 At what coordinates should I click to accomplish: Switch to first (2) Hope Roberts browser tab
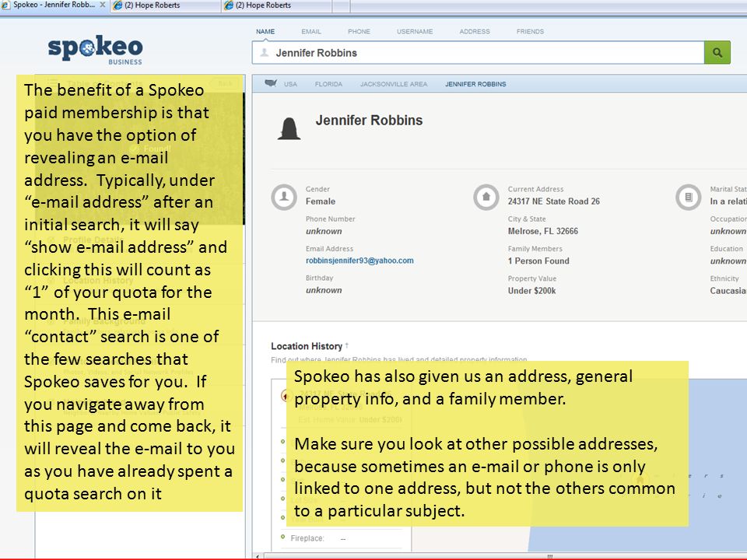tap(166, 5)
